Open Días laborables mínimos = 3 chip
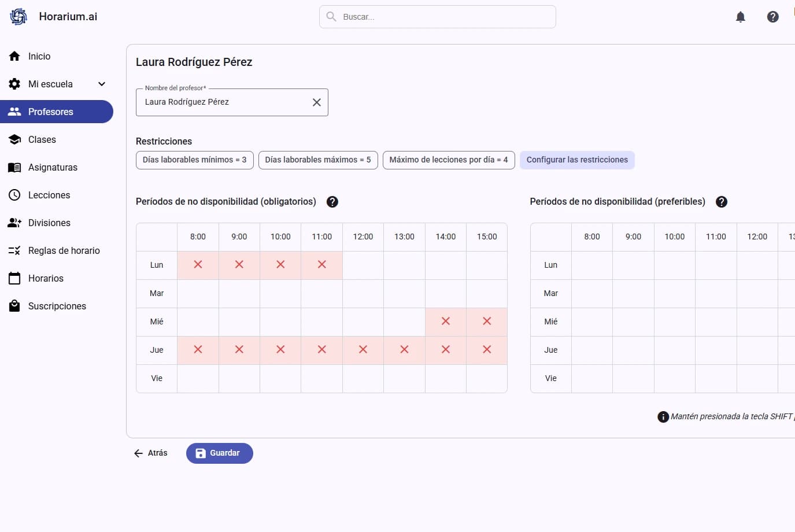The width and height of the screenshot is (795, 532). click(x=194, y=160)
